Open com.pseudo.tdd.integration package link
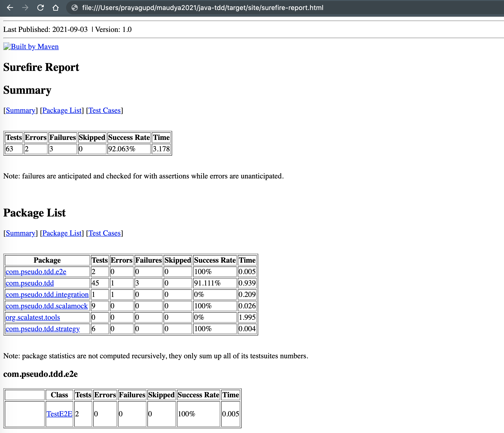The width and height of the screenshot is (504, 433). point(47,294)
